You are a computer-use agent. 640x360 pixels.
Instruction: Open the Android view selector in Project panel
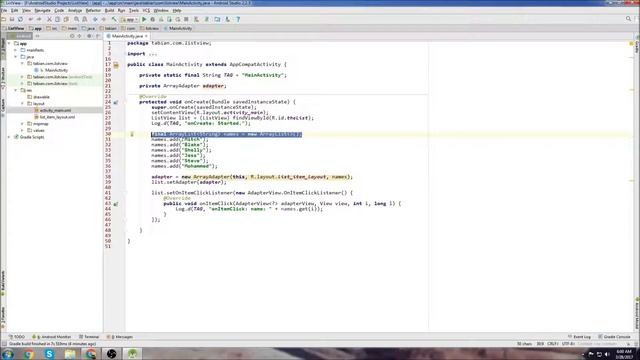point(19,36)
